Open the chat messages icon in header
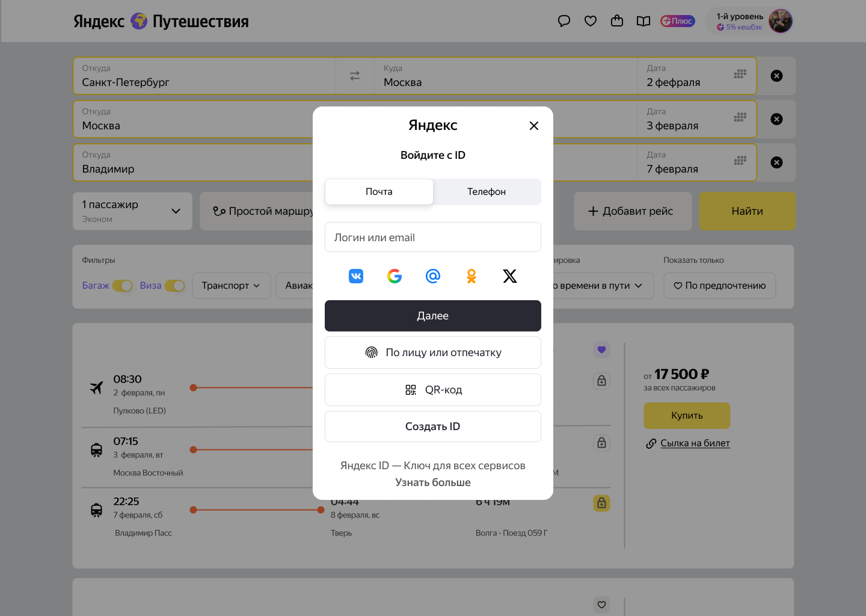Viewport: 866px width, 616px height. (x=564, y=21)
